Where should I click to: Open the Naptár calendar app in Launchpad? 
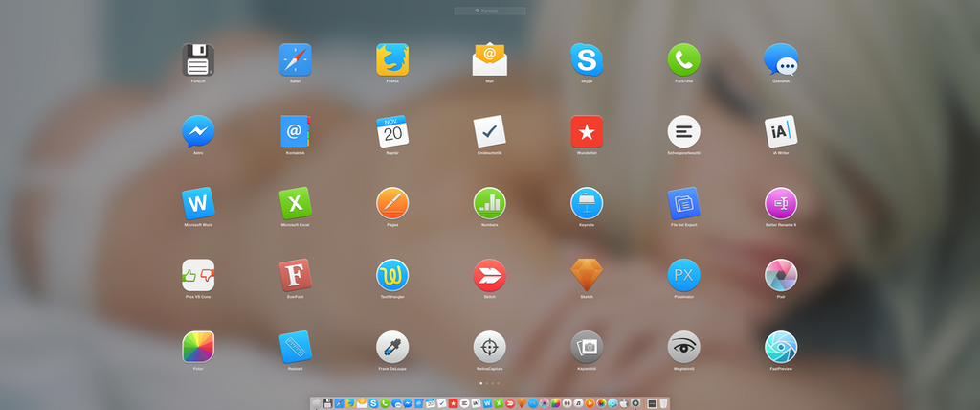[392, 131]
